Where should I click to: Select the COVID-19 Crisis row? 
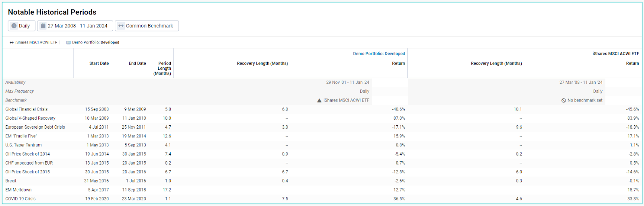coord(21,199)
